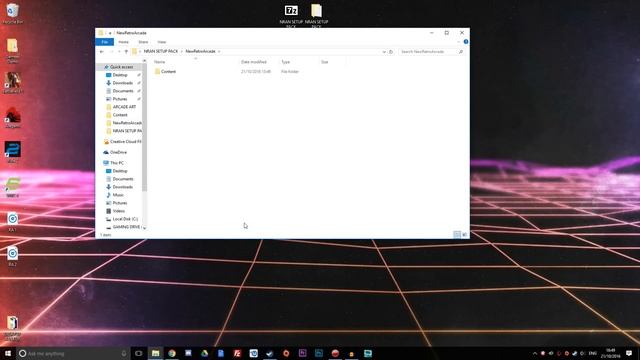Sort by Type column header
The height and width of the screenshot is (360, 640).
[285, 62]
